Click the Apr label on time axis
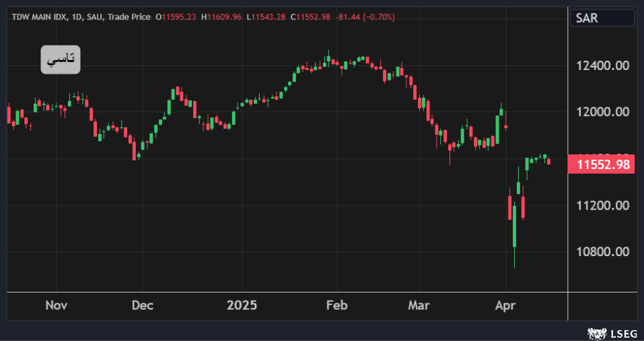 (505, 305)
